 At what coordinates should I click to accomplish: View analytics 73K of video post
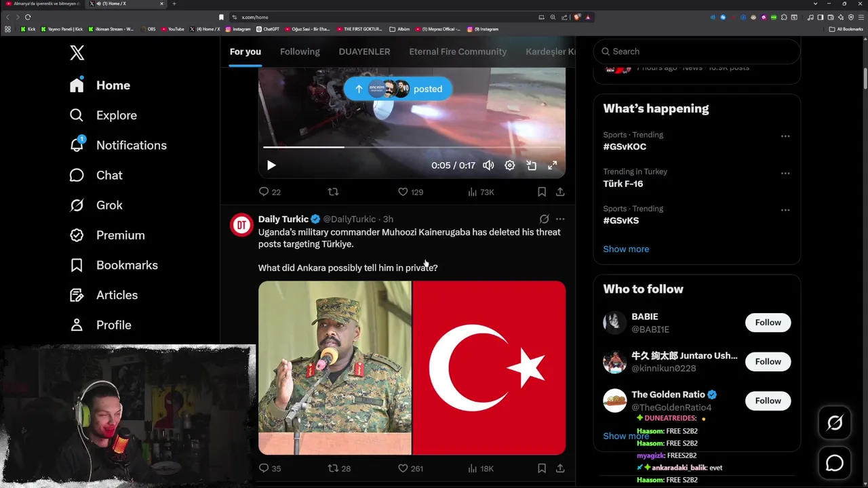tap(481, 192)
